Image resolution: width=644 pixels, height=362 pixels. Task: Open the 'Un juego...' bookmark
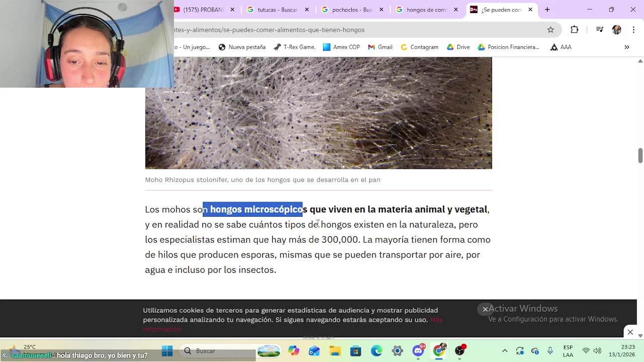193,47
